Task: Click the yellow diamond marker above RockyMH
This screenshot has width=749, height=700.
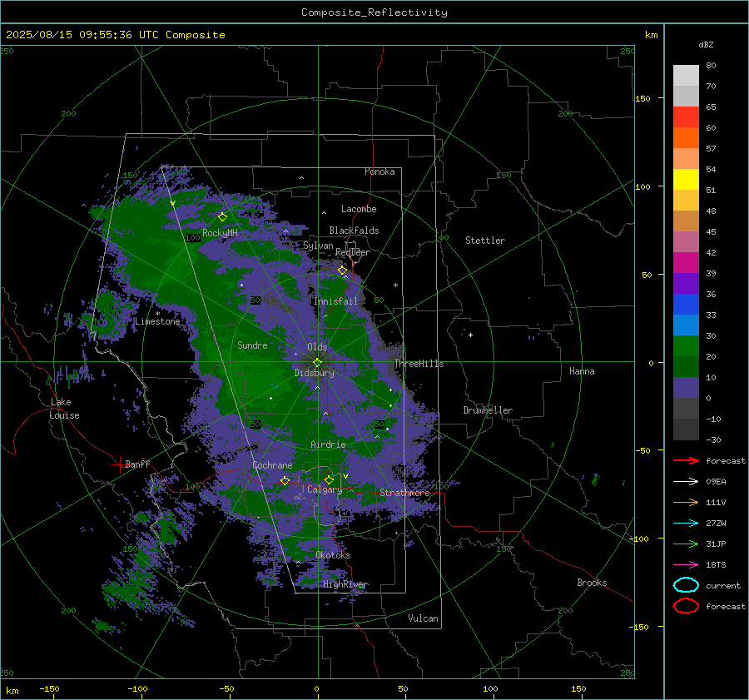Action: click(222, 217)
